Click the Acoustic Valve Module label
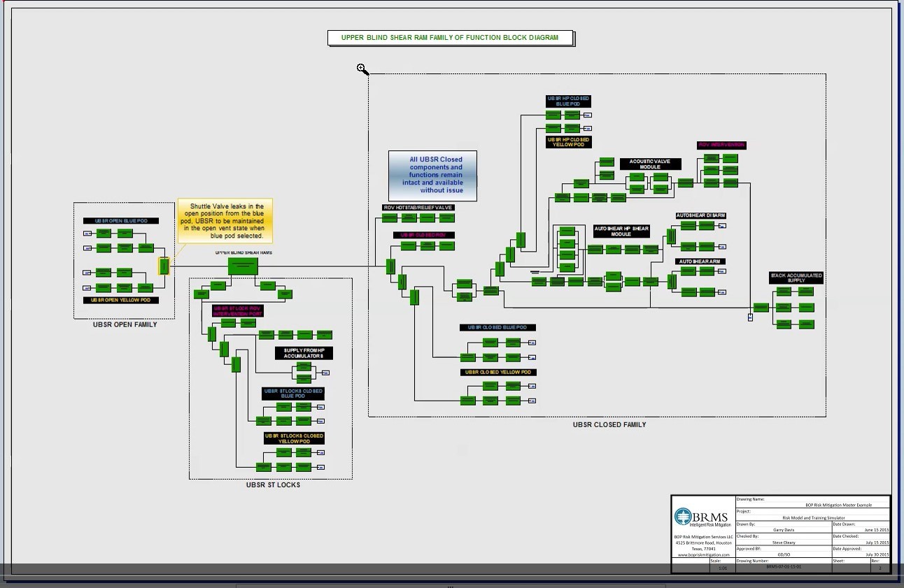 650,164
